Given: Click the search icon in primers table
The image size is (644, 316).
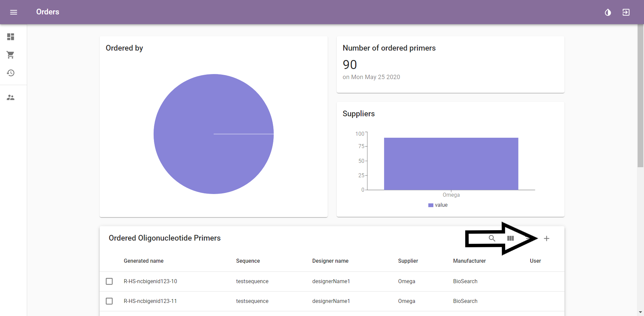Looking at the screenshot, I should [492, 238].
